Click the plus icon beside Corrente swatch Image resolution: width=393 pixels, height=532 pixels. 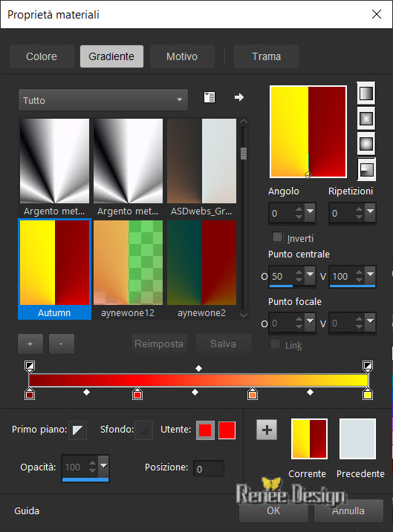[267, 430]
